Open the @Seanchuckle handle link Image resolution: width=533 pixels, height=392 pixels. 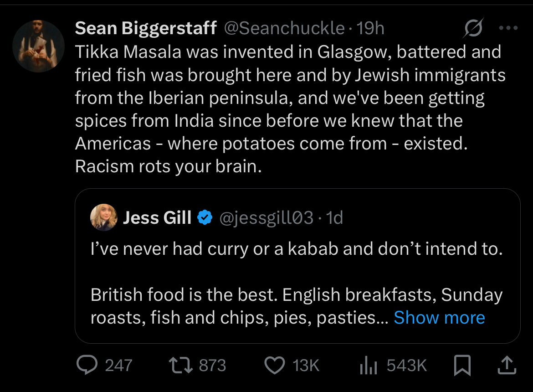(284, 29)
